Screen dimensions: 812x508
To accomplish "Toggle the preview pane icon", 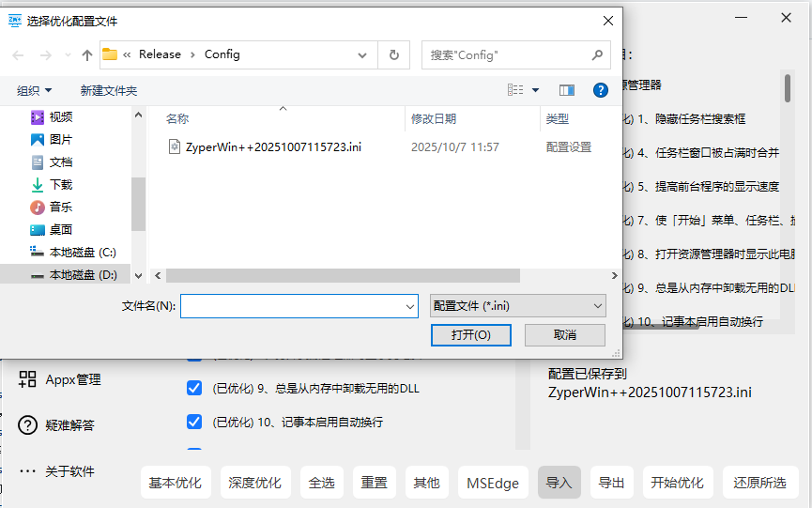I will [x=567, y=90].
